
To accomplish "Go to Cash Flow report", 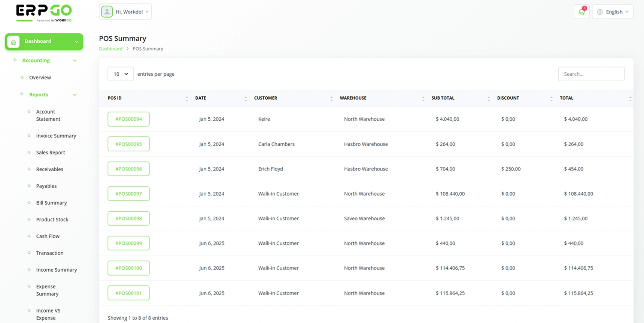I will [x=48, y=236].
